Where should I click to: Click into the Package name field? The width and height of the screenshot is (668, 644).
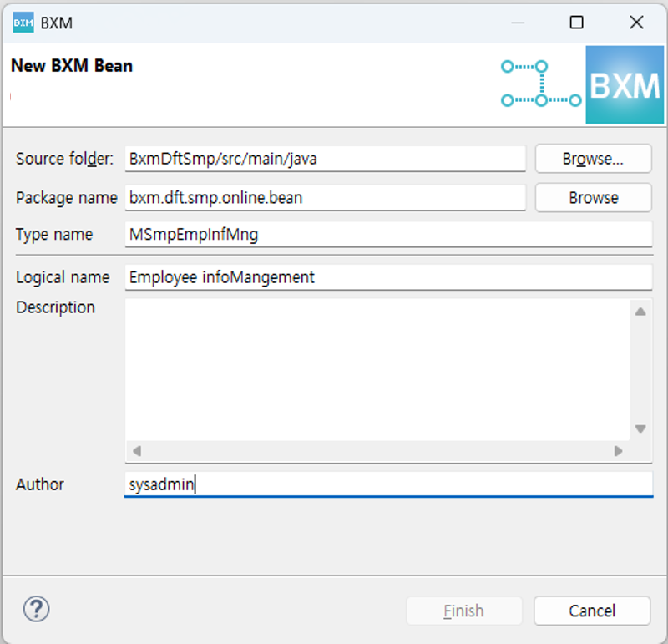325,198
